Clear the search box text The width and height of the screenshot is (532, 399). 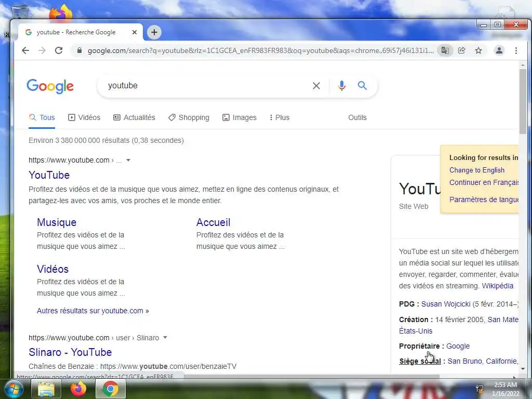[316, 86]
